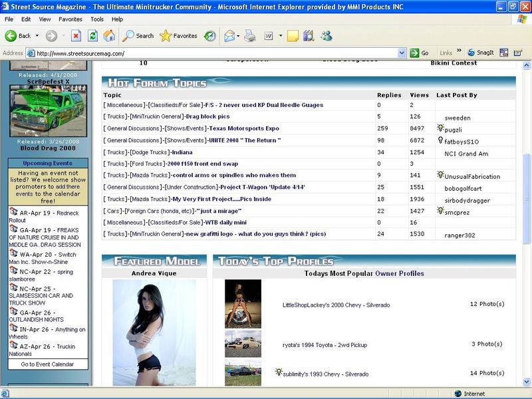Open the History clock icon

point(210,36)
